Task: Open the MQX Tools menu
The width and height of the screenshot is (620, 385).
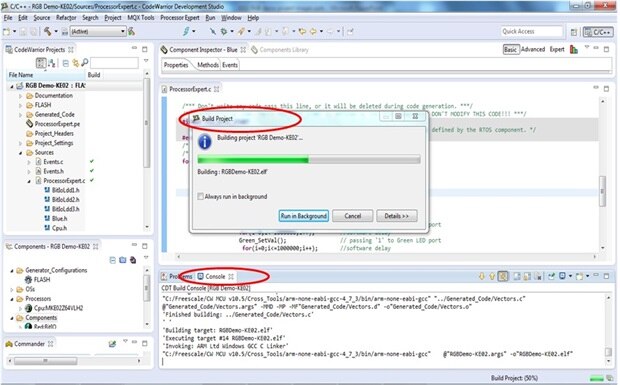Action: click(141, 18)
